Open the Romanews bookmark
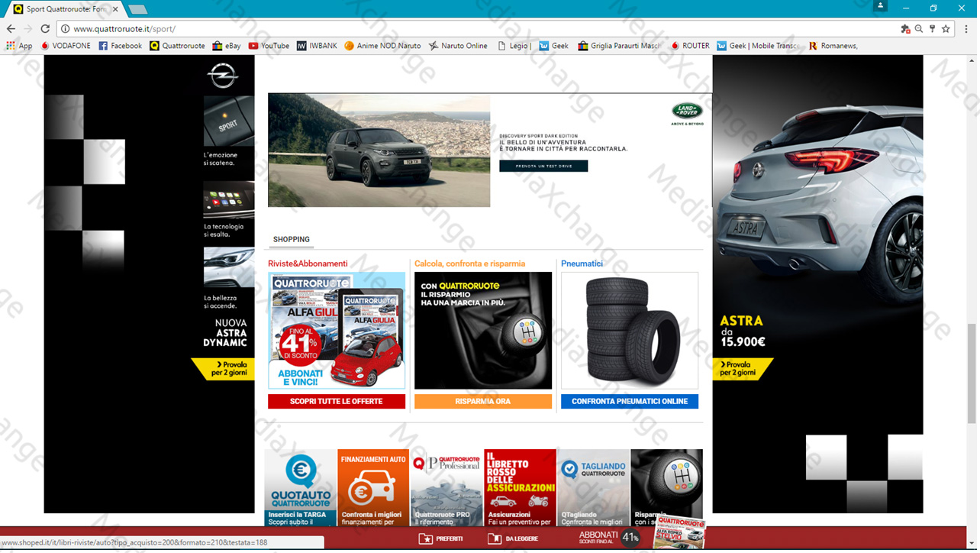 [x=833, y=46]
